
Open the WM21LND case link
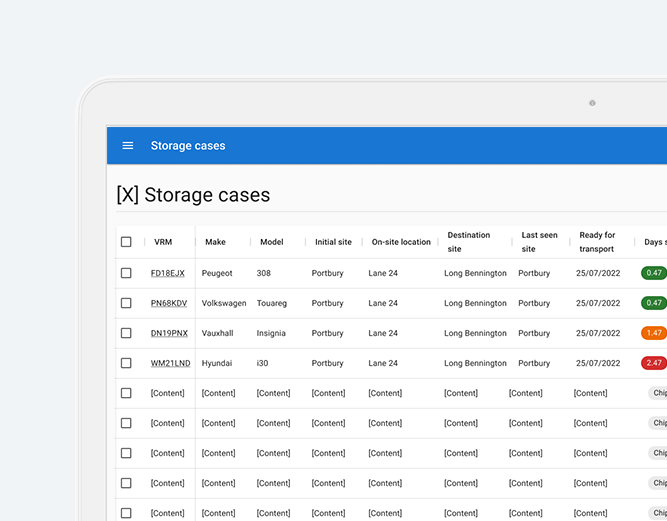click(169, 363)
